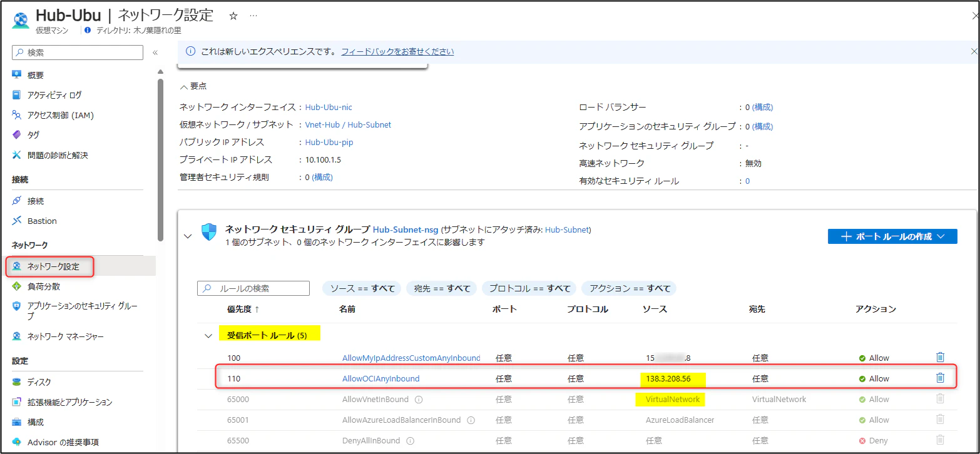The image size is (980, 454).
Task: Open the ソース == すべて filter
Action: (362, 288)
